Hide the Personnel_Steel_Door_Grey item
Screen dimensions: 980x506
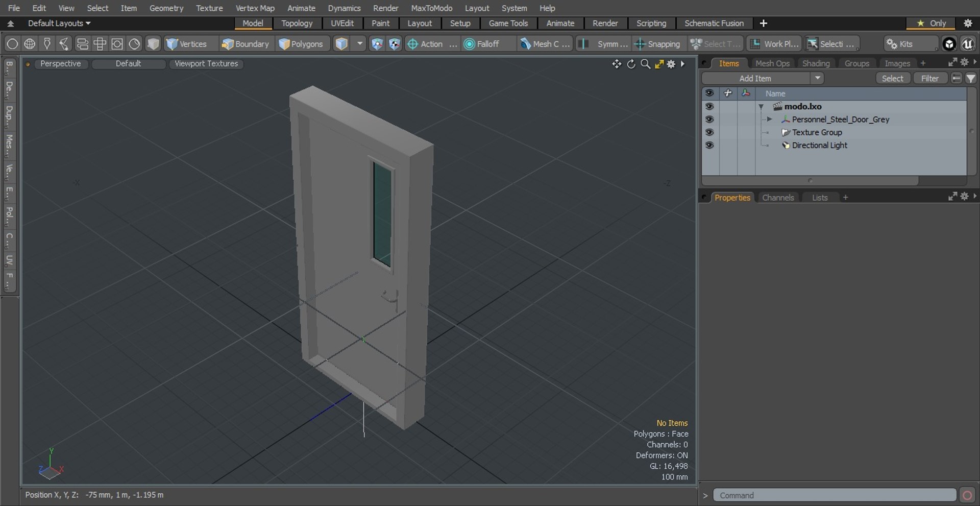point(709,119)
